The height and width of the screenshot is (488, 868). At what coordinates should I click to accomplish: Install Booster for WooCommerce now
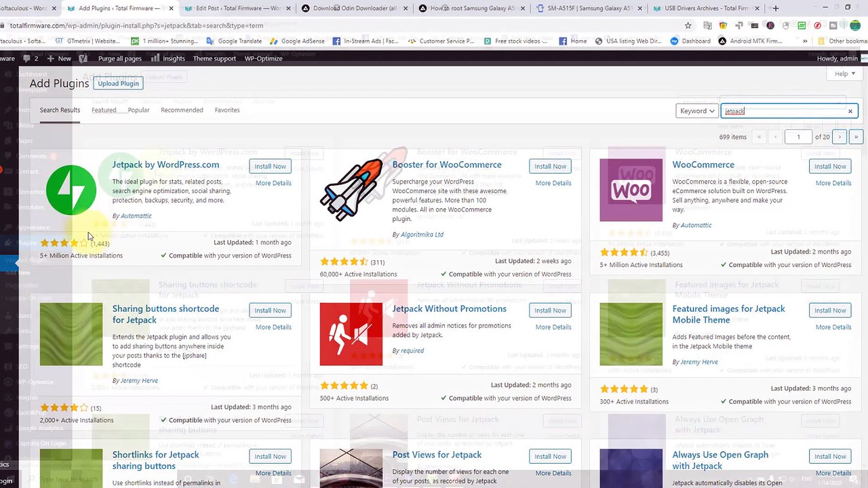coord(550,166)
